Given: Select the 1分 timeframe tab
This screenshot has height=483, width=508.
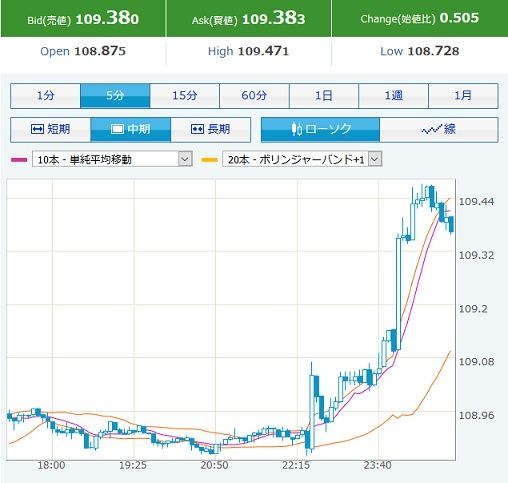Looking at the screenshot, I should point(45,96).
